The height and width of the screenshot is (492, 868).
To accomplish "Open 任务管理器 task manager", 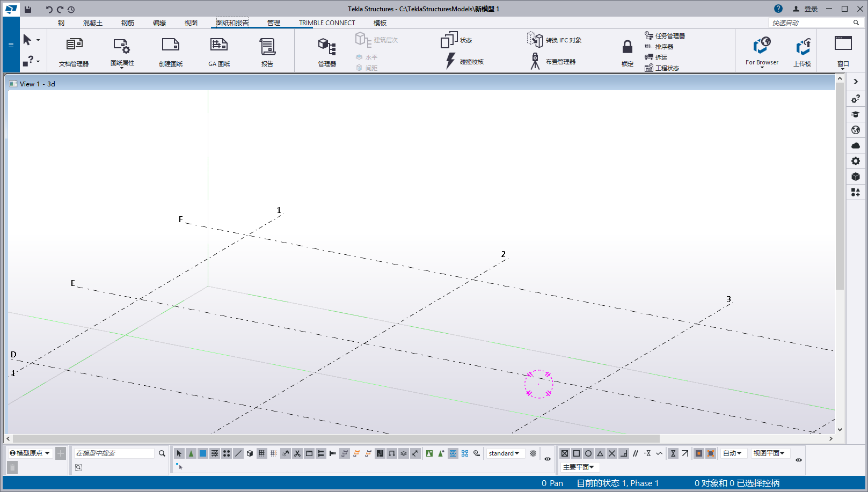I will 665,36.
